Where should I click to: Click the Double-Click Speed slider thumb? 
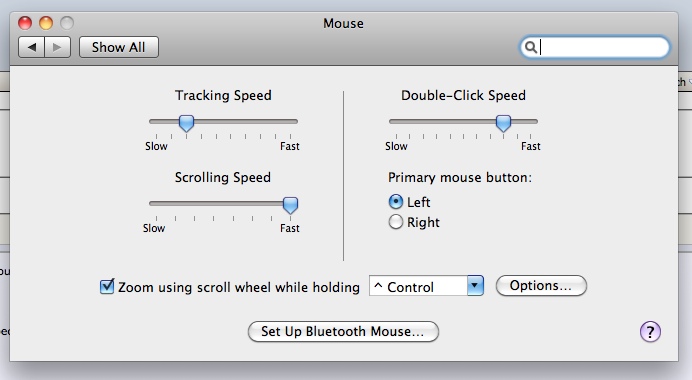pos(503,123)
